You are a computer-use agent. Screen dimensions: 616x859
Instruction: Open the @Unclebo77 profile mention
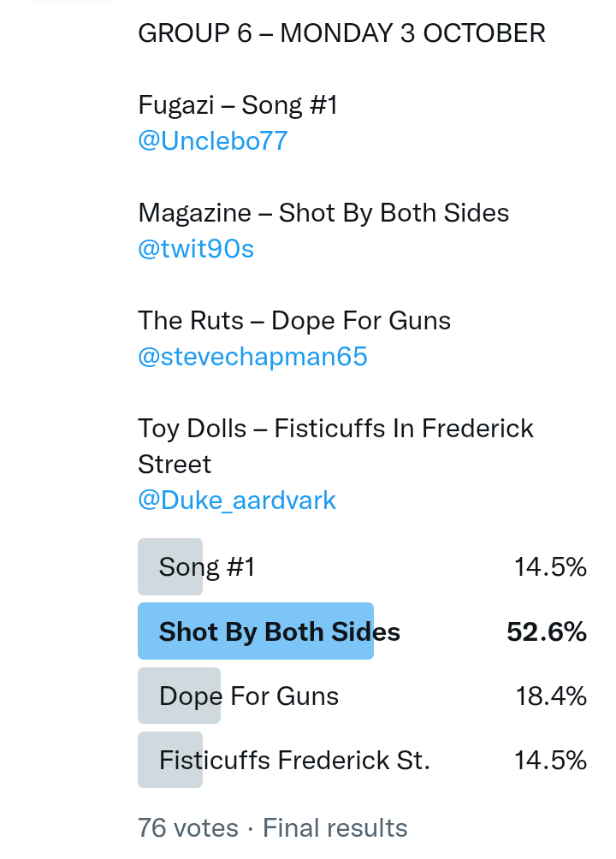pyautogui.click(x=212, y=141)
